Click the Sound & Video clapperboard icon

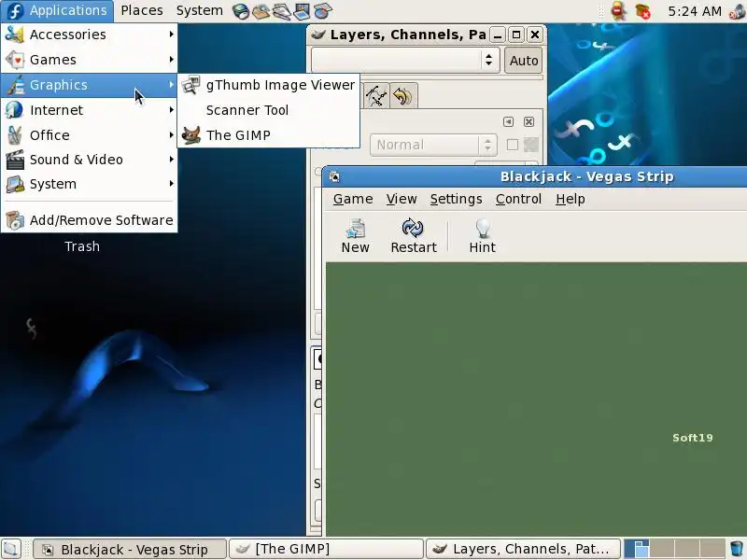click(15, 160)
